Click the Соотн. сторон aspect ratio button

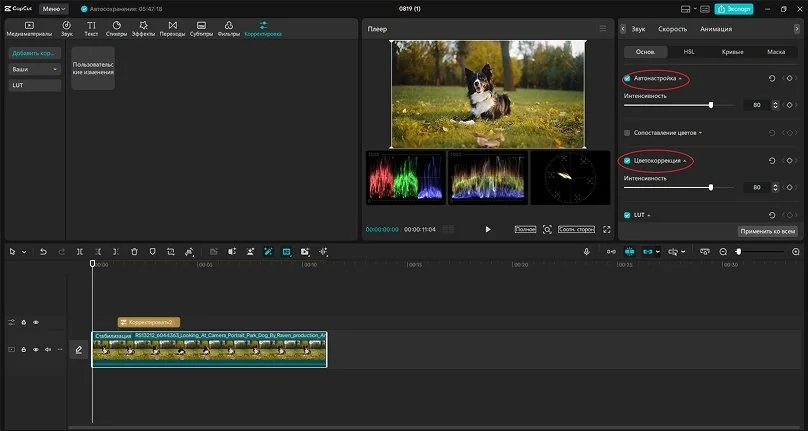(576, 229)
